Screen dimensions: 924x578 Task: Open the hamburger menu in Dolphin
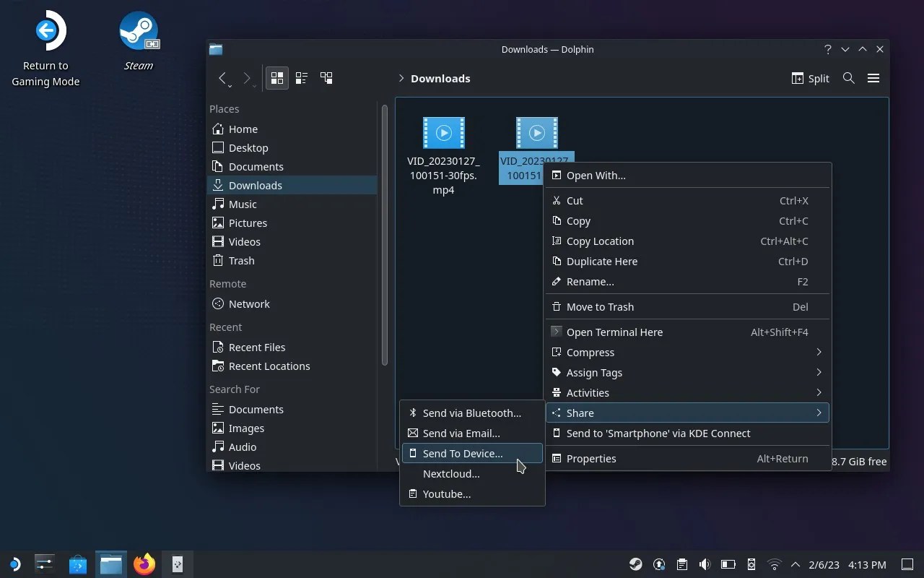873,78
